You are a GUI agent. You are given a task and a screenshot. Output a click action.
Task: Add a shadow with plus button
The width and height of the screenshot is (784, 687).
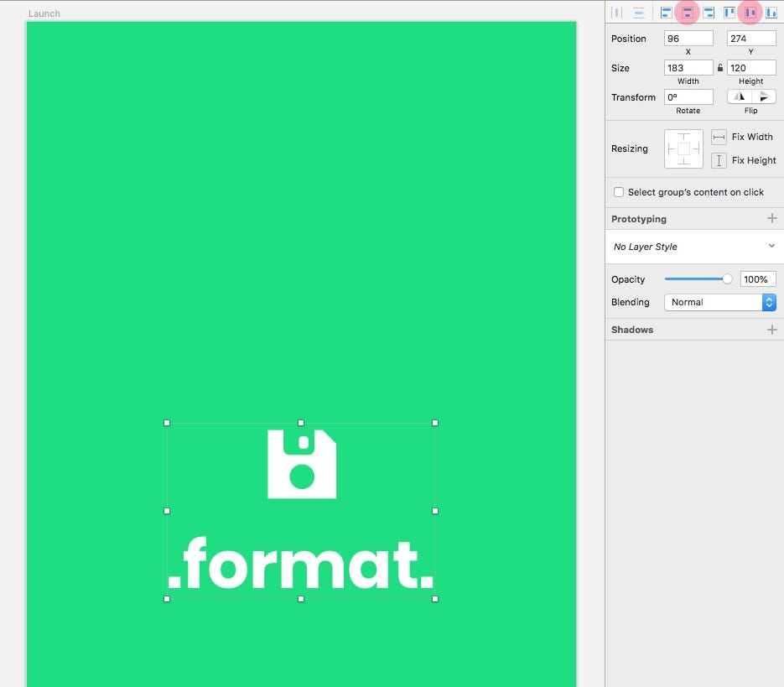772,329
